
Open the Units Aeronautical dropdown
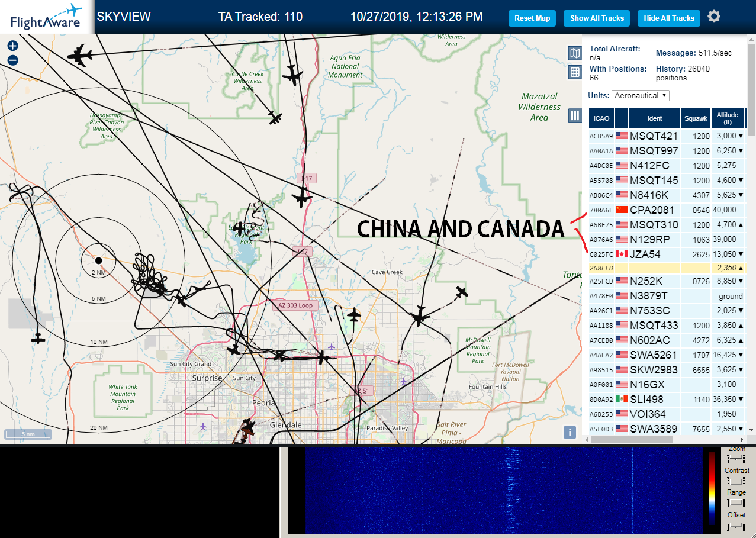point(641,95)
